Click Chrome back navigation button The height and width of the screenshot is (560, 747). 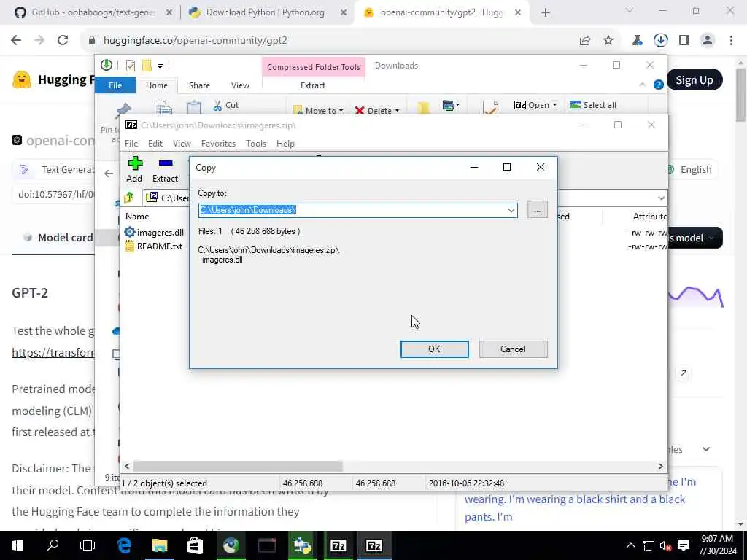[x=16, y=41]
